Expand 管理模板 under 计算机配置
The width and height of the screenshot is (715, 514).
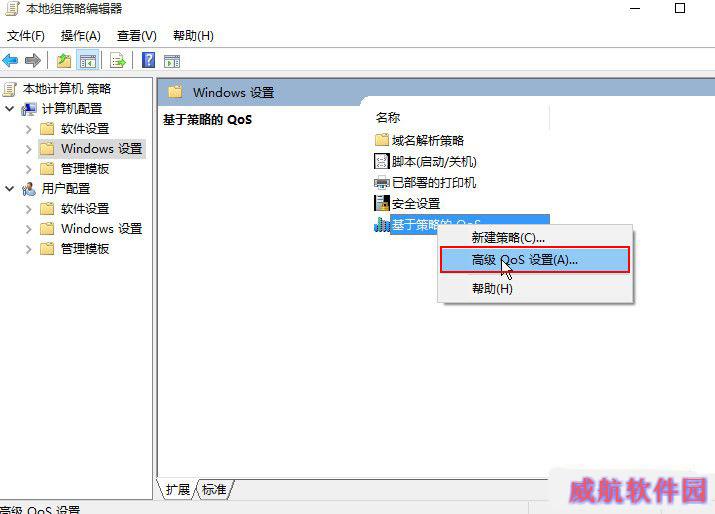point(29,169)
